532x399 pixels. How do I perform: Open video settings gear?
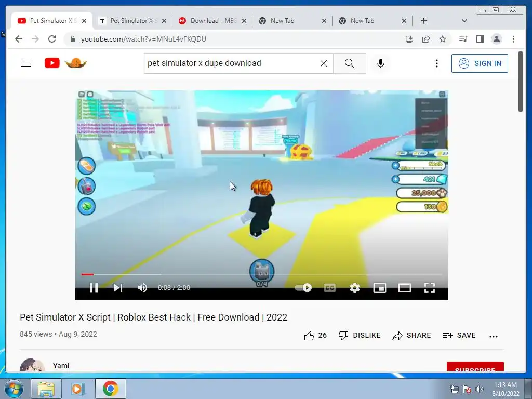(354, 288)
